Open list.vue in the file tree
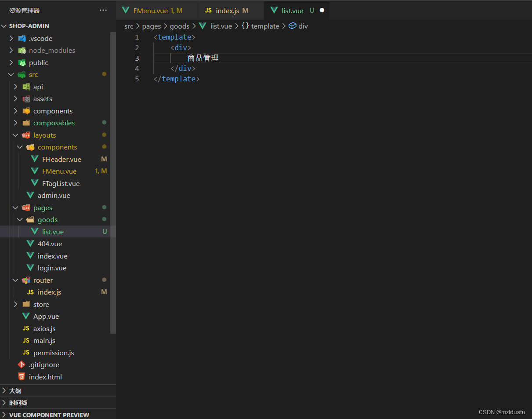The height and width of the screenshot is (419, 532). pyautogui.click(x=55, y=232)
